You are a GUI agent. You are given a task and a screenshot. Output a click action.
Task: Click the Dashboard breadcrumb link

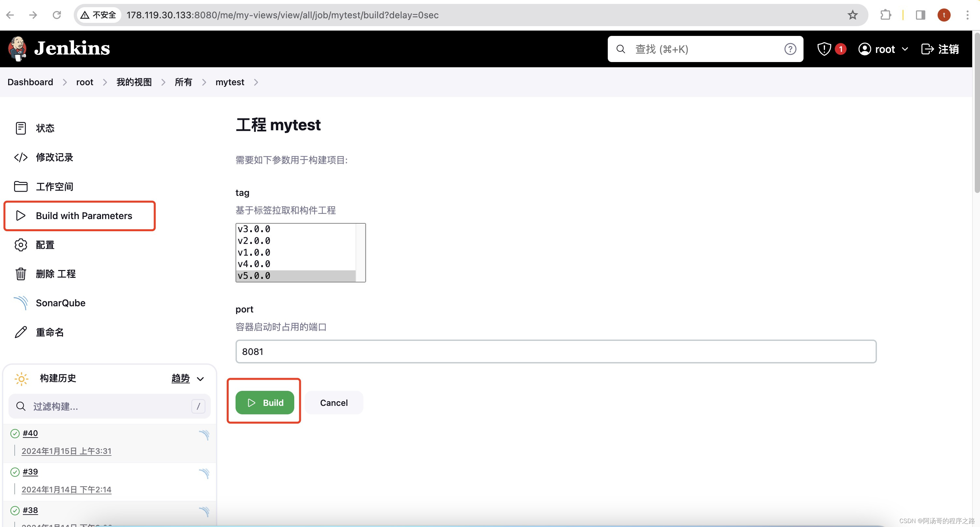(30, 82)
